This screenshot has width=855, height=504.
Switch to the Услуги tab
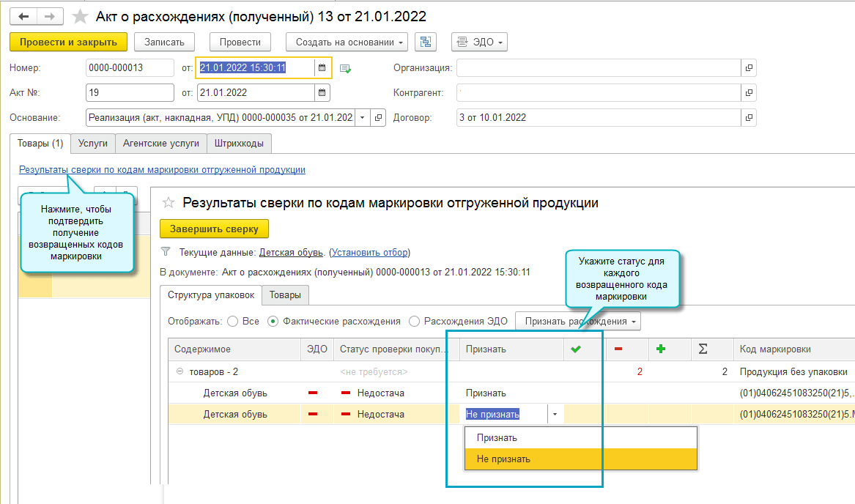(x=93, y=144)
